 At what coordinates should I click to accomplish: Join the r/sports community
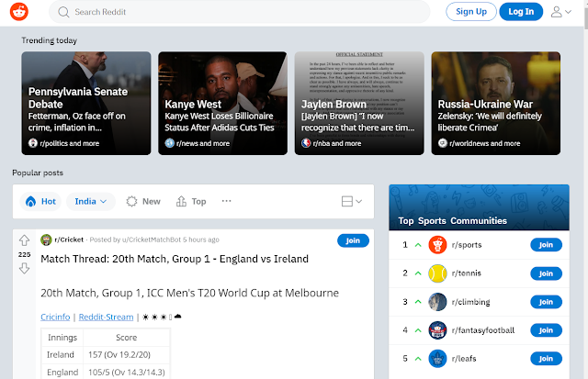546,245
